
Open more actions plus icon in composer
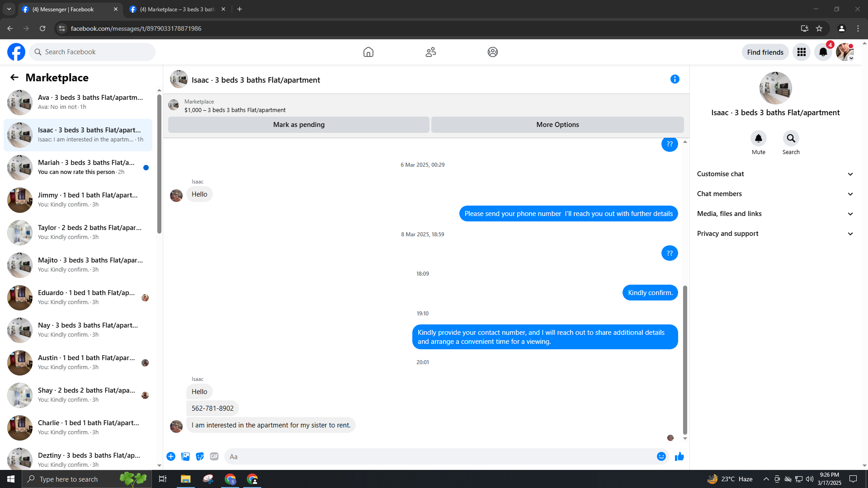[x=171, y=456]
